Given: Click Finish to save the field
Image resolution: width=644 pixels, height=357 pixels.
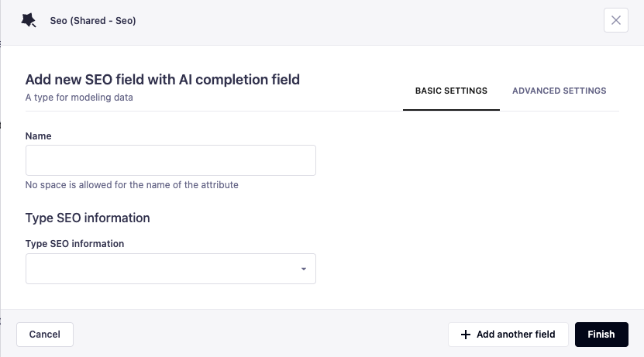Looking at the screenshot, I should pos(601,335).
